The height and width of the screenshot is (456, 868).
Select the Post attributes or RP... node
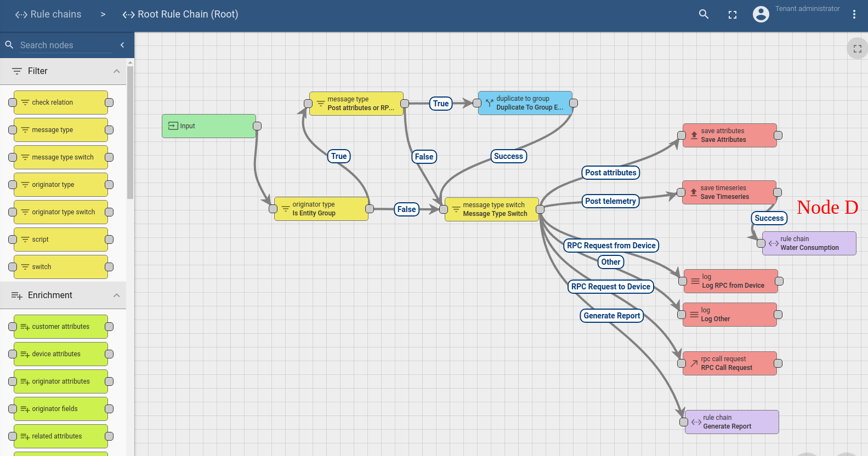[356, 104]
